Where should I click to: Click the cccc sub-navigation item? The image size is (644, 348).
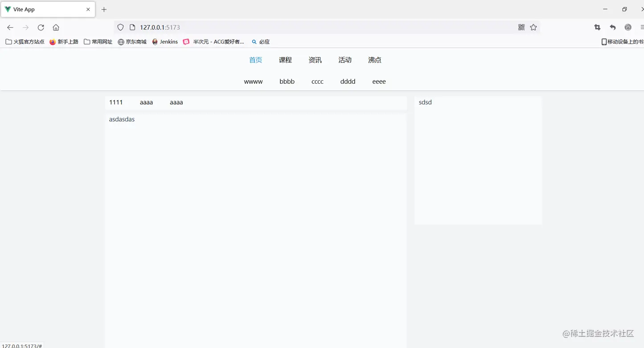[317, 82]
